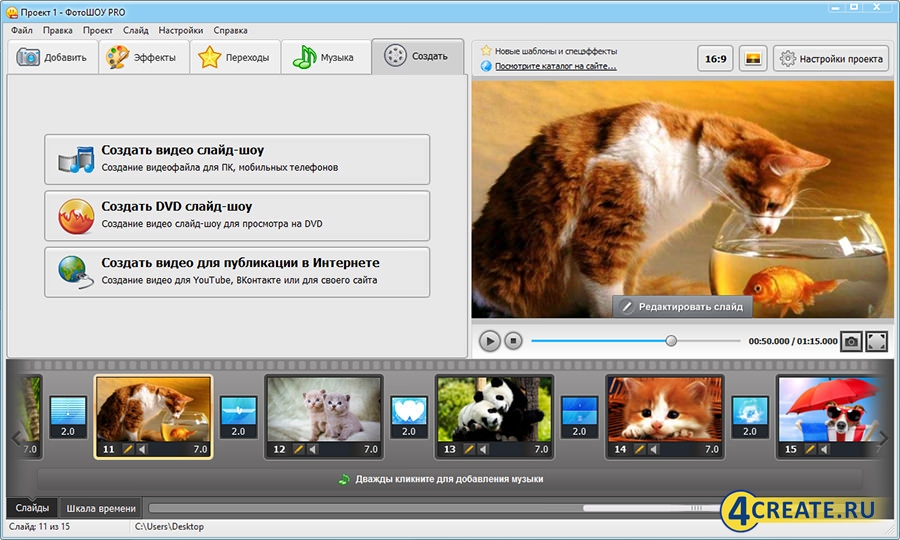Click the slide background image icon button

pos(752,59)
